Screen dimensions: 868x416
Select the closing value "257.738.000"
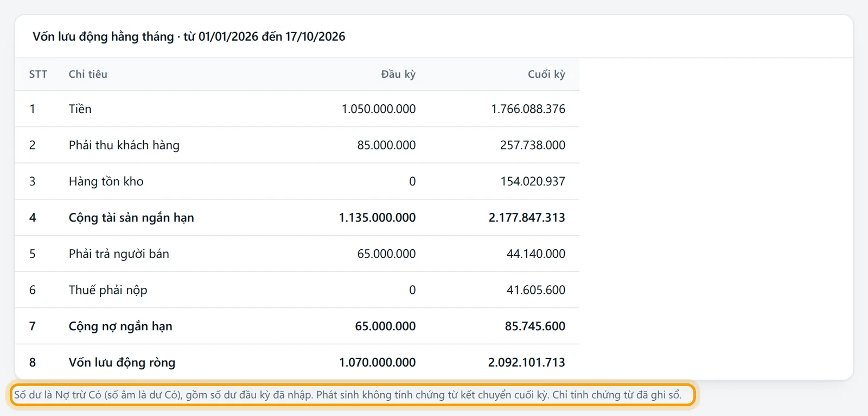click(533, 146)
